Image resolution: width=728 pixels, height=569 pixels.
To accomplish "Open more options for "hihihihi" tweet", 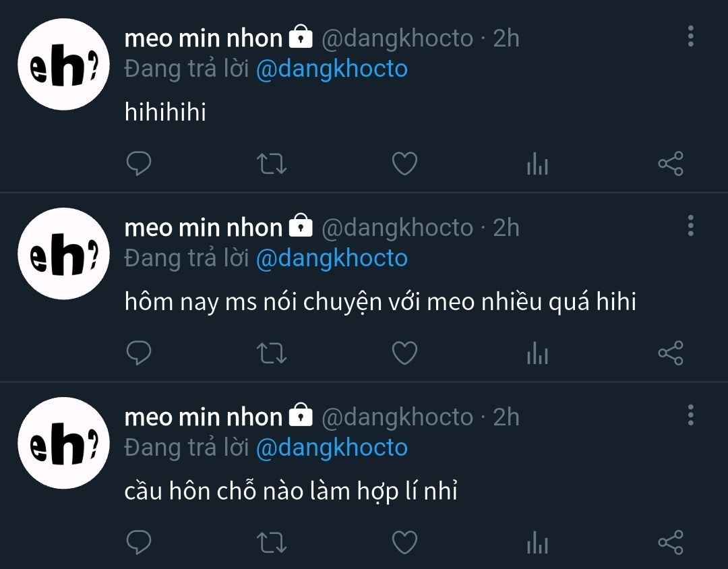I will [690, 36].
